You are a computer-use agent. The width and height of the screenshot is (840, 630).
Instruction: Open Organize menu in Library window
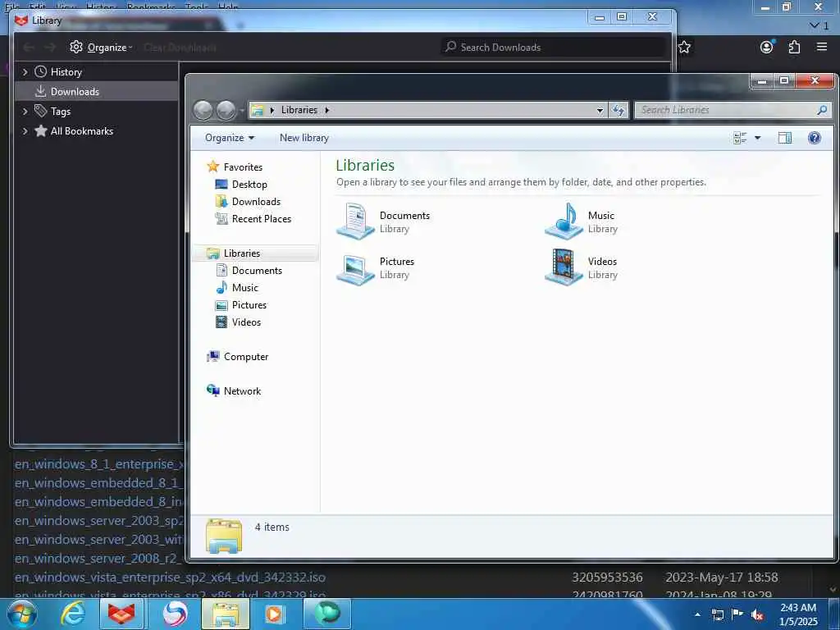click(x=101, y=47)
